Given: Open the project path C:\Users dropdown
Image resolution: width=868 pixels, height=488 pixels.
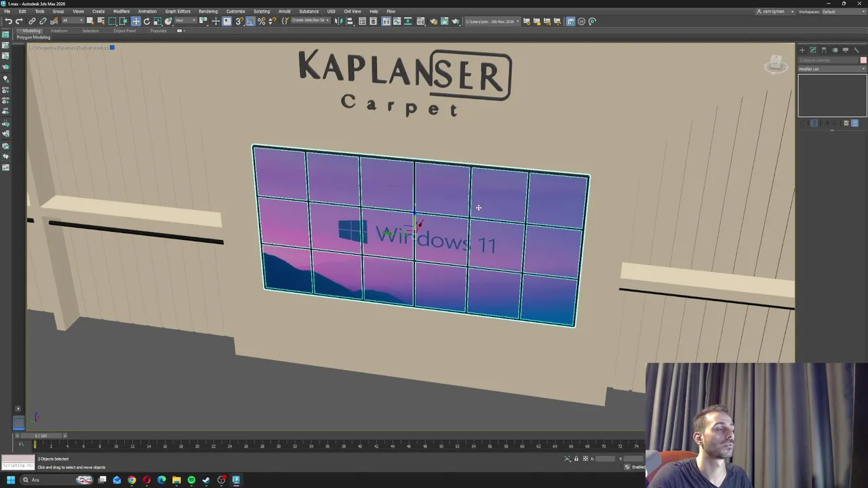Looking at the screenshot, I should tap(492, 21).
